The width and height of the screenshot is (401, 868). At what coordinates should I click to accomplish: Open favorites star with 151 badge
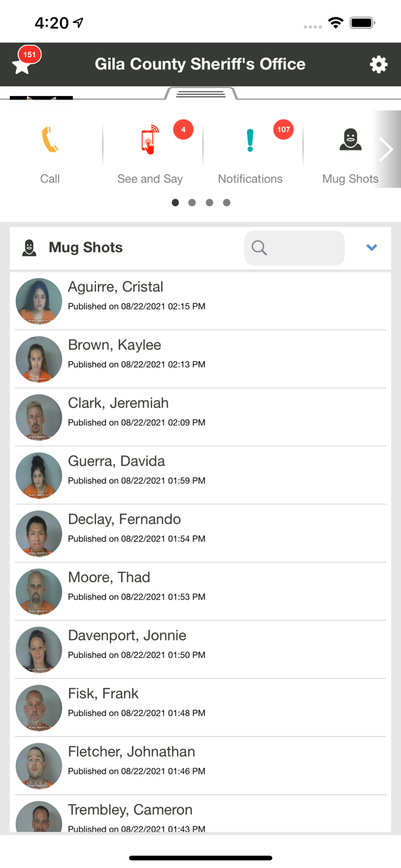[23, 64]
